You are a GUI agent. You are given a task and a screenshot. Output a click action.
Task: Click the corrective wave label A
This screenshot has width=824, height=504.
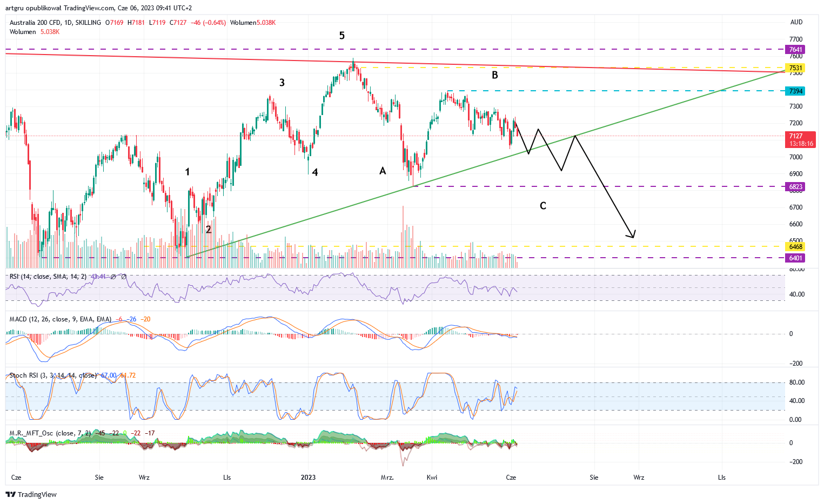(383, 171)
